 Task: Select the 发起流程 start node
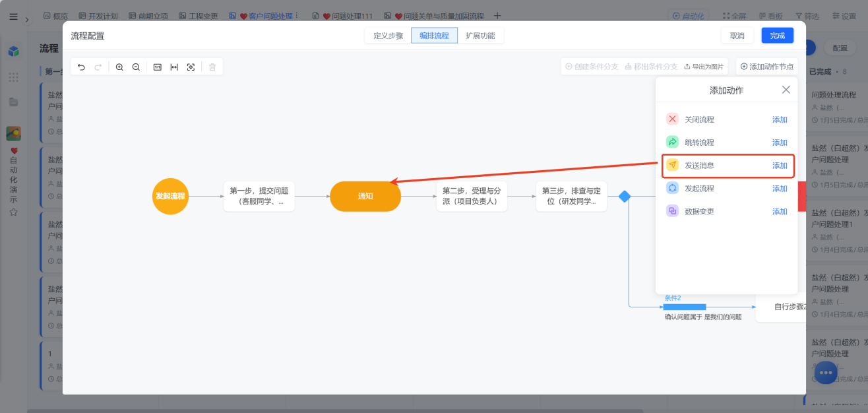[170, 196]
